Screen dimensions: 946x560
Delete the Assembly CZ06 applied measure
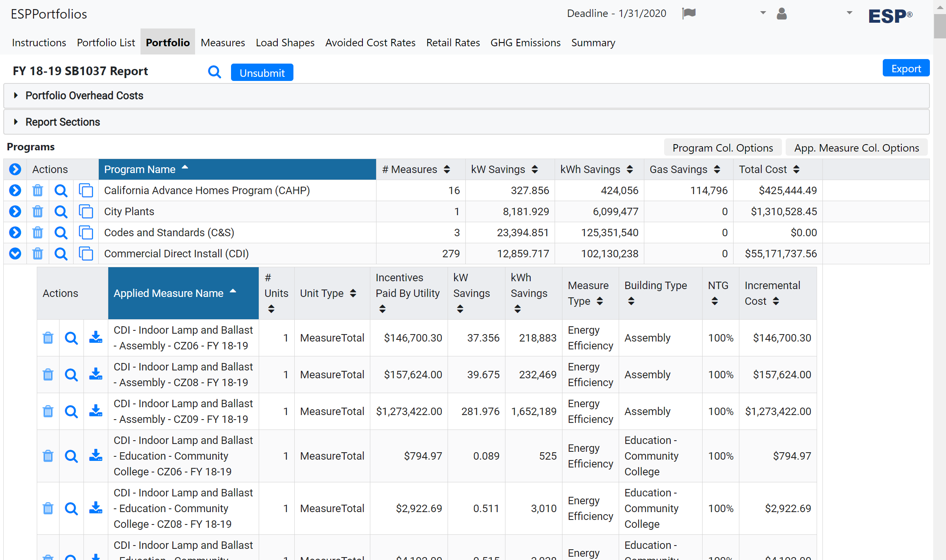(x=48, y=338)
